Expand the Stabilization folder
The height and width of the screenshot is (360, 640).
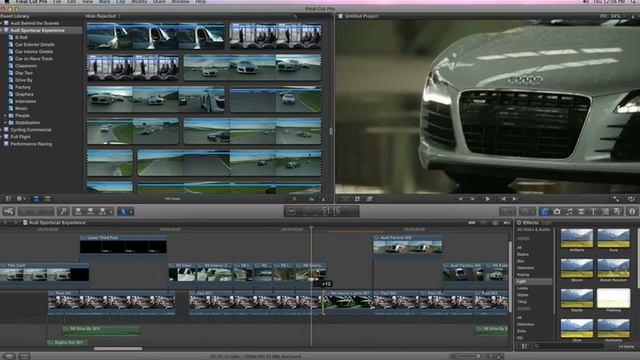5,122
